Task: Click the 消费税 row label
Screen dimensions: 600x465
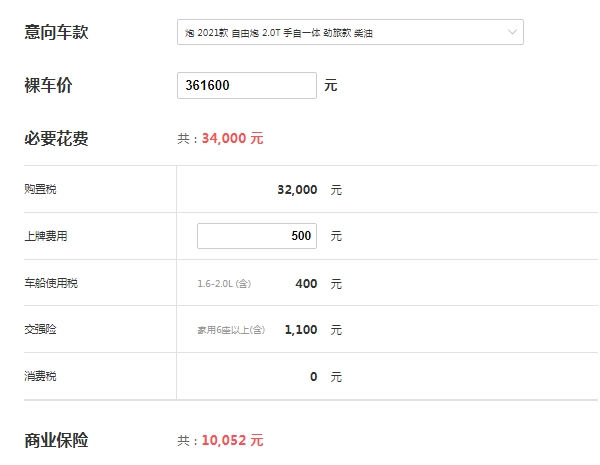Action: coord(40,376)
